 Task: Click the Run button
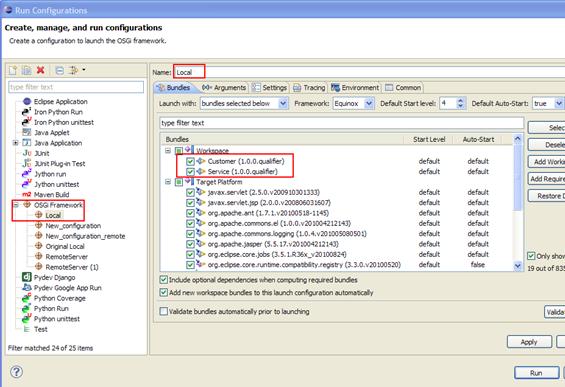point(536,373)
